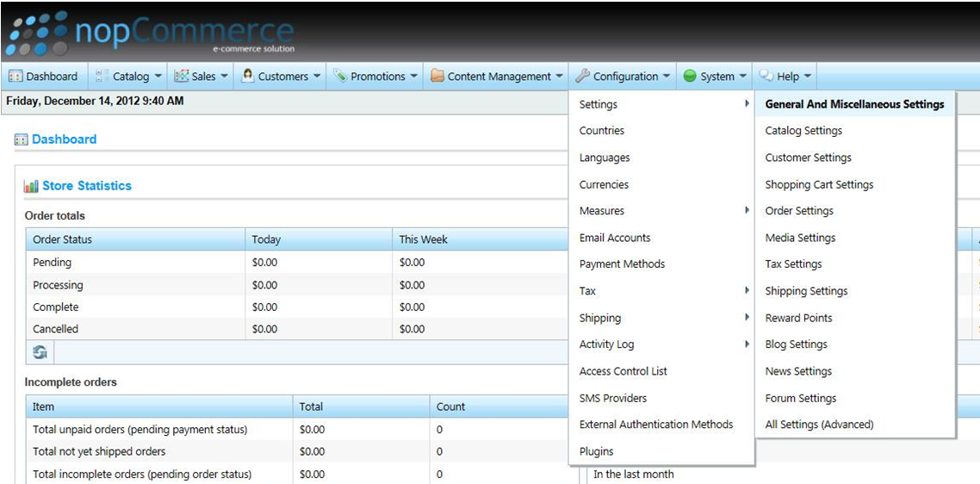Click the Help speech bubble icon
Screen dimensions: 980x484
[x=766, y=76]
